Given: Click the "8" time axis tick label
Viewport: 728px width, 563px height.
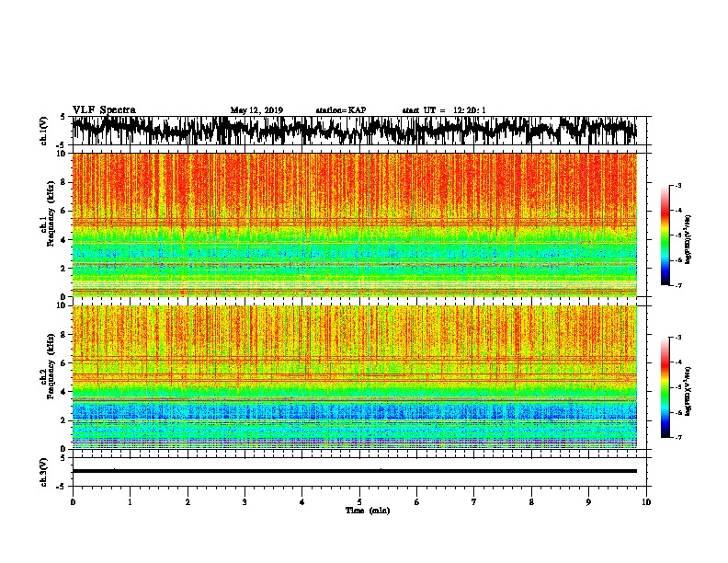Looking at the screenshot, I should pyautogui.click(x=531, y=502).
